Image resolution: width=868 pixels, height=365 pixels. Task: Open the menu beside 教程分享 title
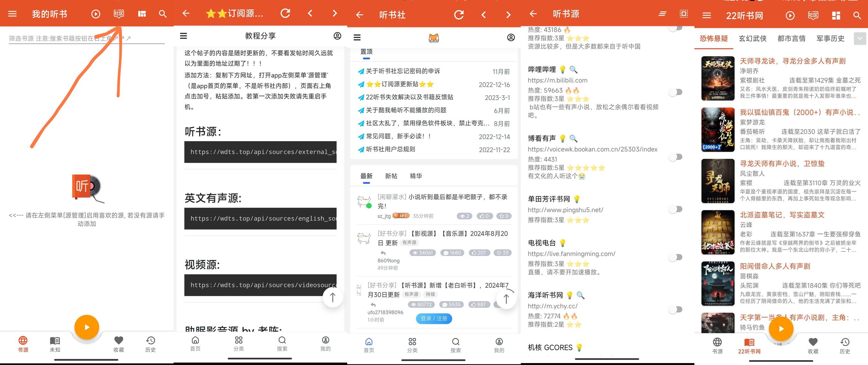184,36
